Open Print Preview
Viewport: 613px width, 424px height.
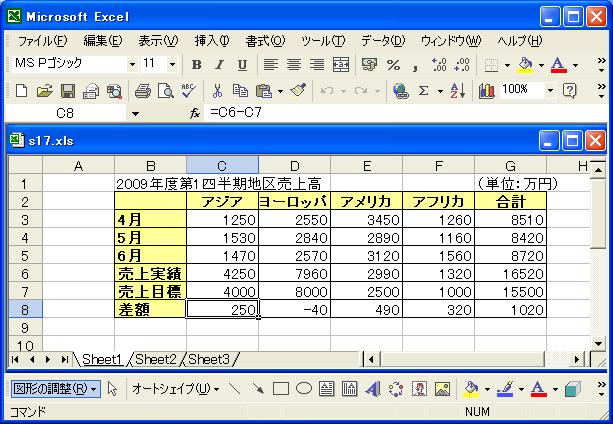pyautogui.click(x=166, y=91)
